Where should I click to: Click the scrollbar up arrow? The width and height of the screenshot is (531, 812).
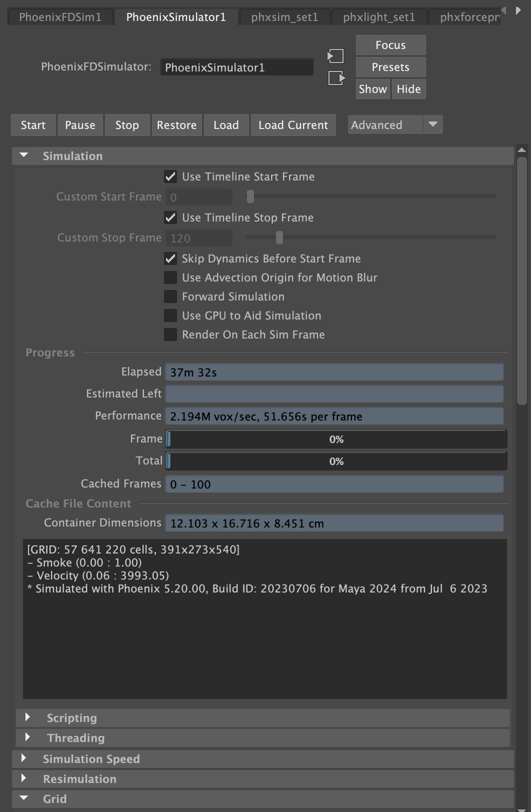pos(521,149)
